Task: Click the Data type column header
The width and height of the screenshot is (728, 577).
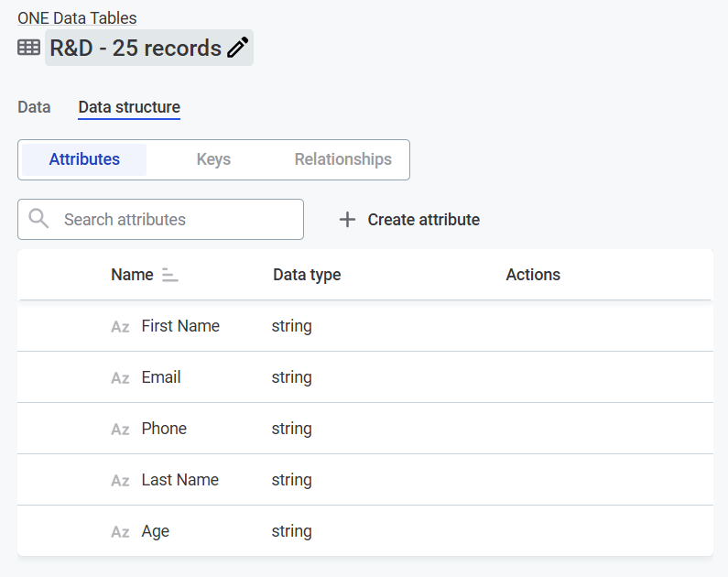Action: (307, 275)
